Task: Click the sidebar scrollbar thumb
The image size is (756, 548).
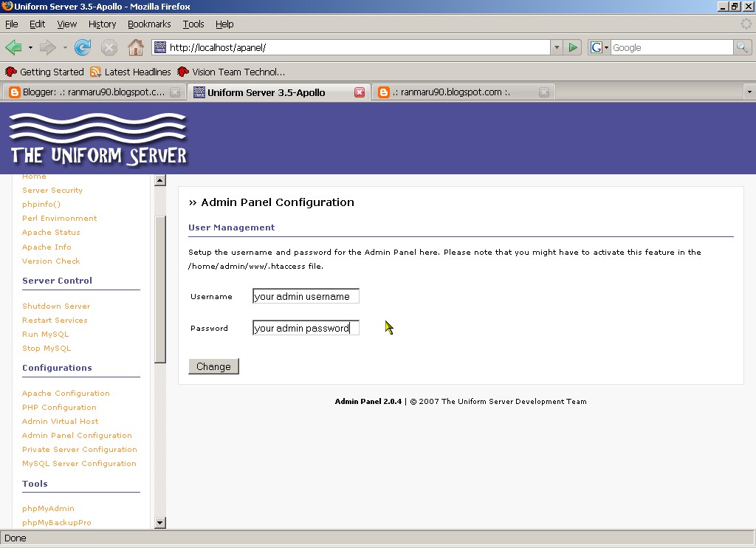Action: (x=160, y=290)
